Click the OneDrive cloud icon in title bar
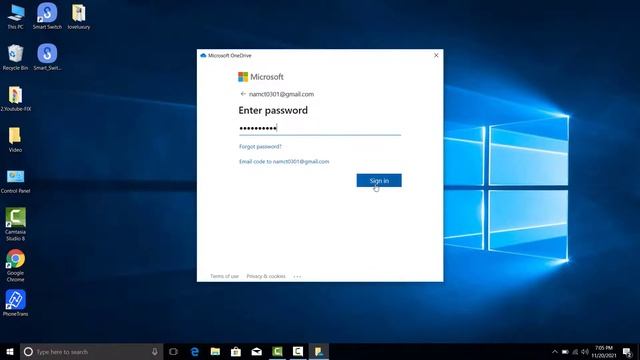 pos(203,55)
